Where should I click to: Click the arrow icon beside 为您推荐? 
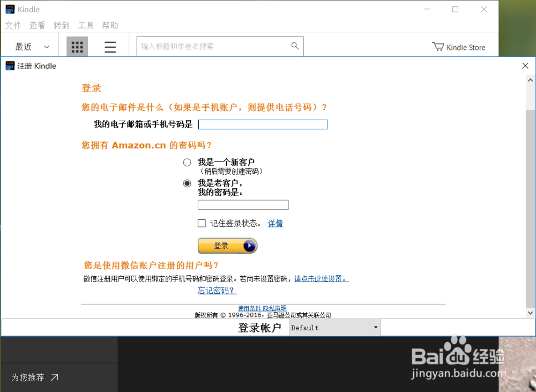click(x=54, y=378)
